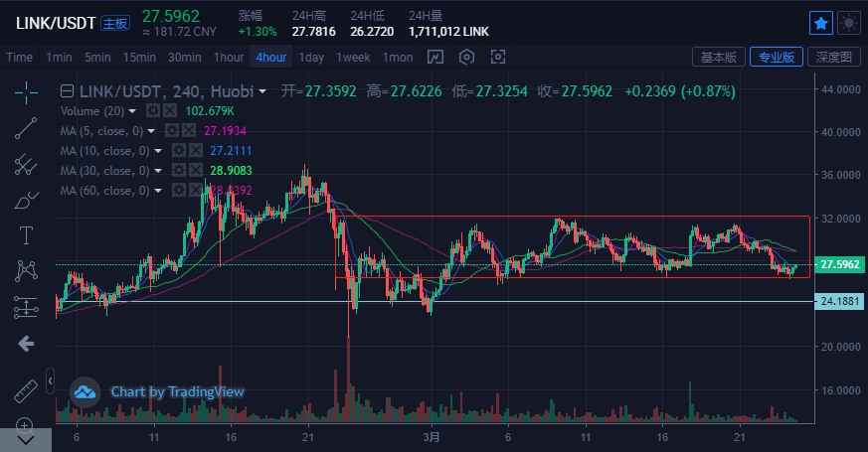The height and width of the screenshot is (452, 868).
Task: Open the MA (60, close, 0) dropdown arrow
Action: tap(158, 190)
